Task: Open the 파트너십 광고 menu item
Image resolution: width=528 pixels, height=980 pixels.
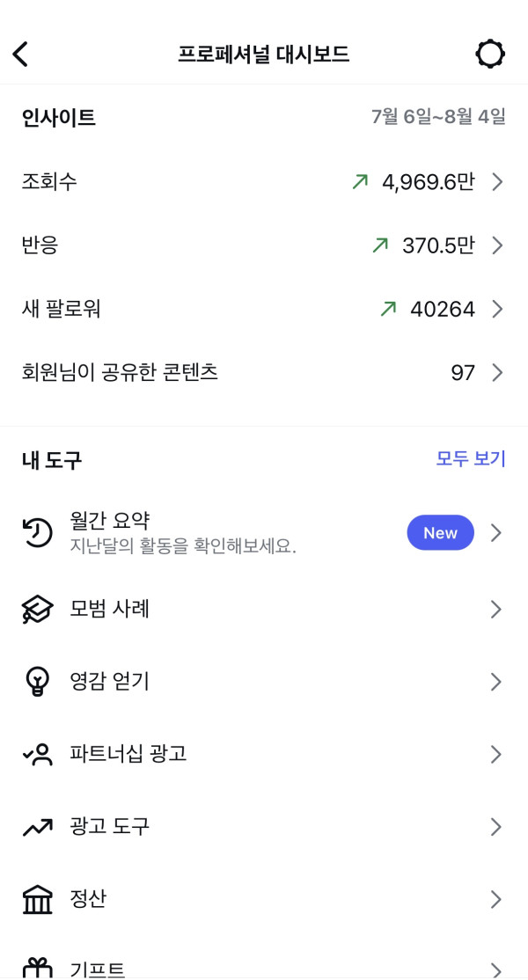Action: [x=128, y=754]
